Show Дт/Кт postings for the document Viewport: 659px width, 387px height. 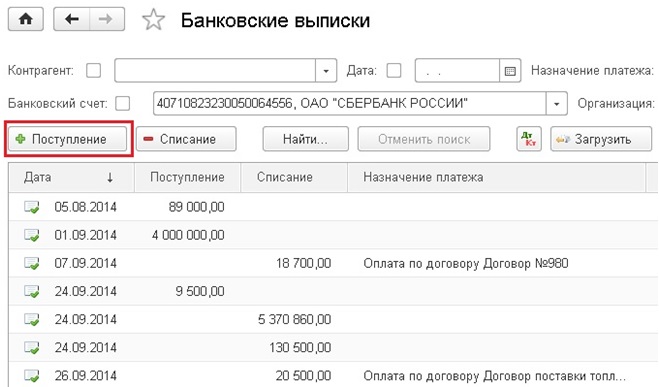(529, 139)
